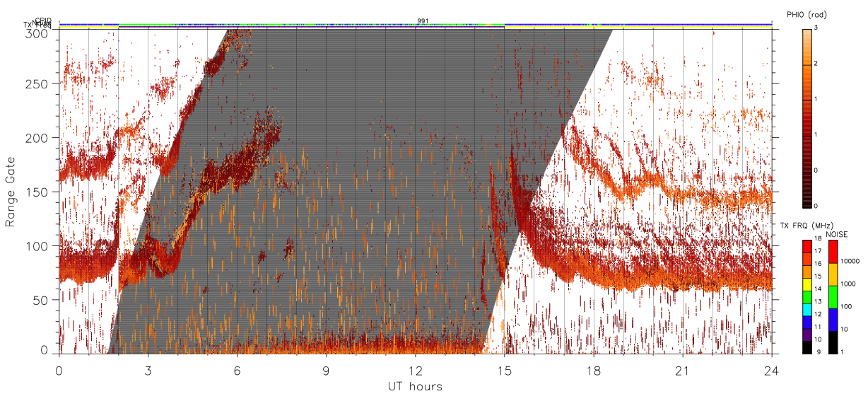Pick the green swatch in NOISE legend

pyautogui.click(x=833, y=296)
